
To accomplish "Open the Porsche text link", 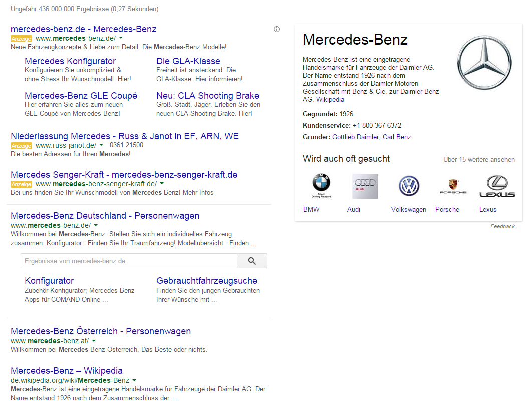I will [x=447, y=209].
